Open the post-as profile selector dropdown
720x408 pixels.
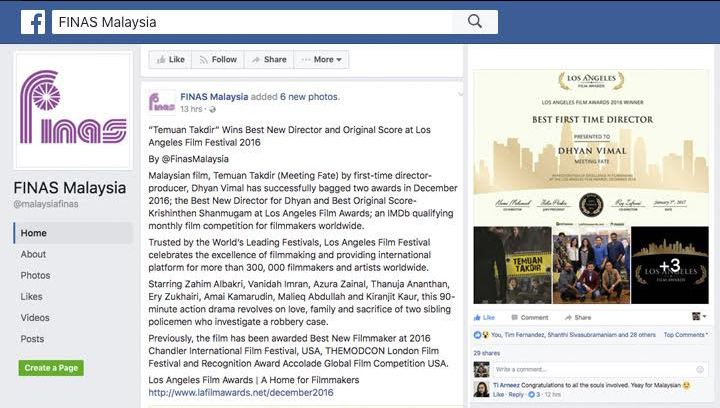point(699,316)
